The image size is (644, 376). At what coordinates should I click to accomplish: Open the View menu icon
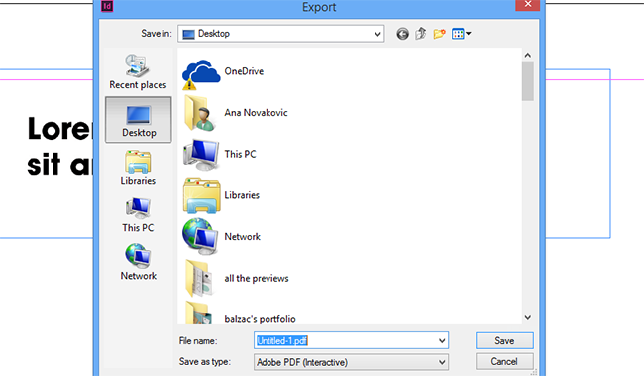click(x=461, y=34)
